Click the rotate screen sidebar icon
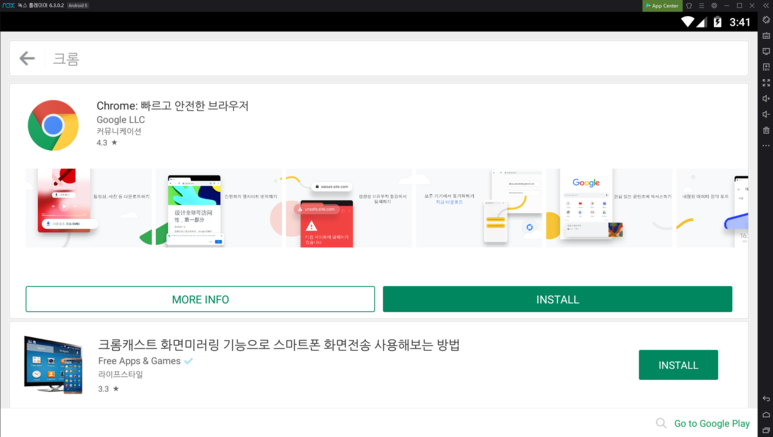This screenshot has width=773, height=437. [766, 20]
